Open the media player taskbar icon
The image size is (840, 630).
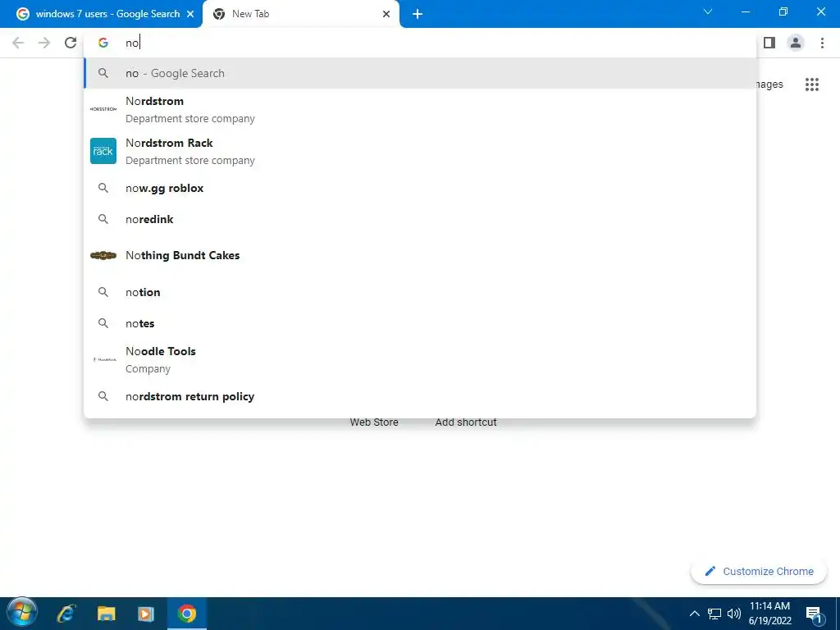[x=146, y=614]
